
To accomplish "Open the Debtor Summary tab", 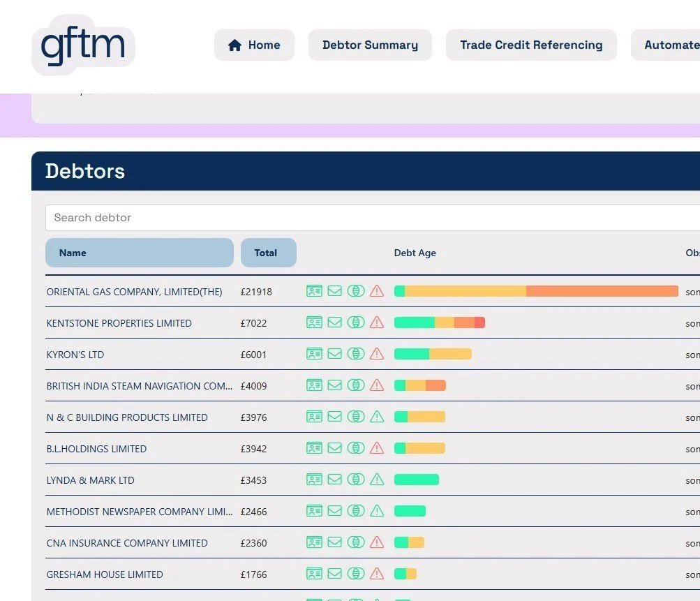I will click(370, 45).
